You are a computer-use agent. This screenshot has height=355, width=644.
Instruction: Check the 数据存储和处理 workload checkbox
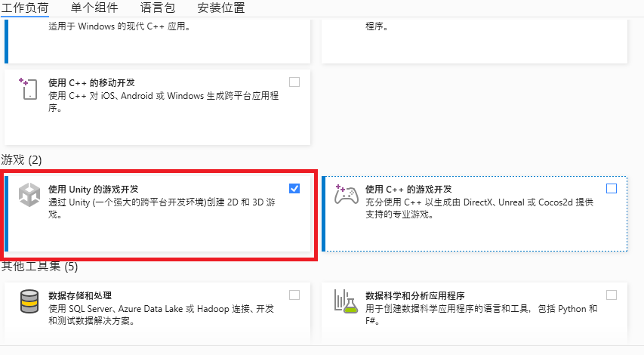point(294,295)
